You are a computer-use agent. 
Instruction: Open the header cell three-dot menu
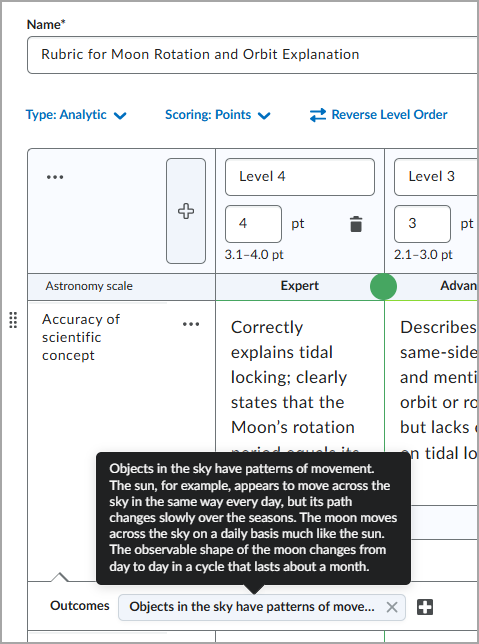pyautogui.click(x=55, y=177)
